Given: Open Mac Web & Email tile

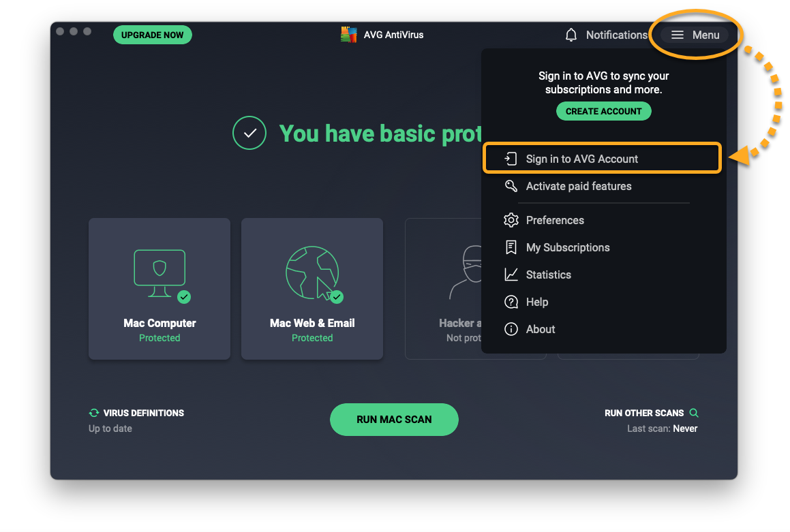Looking at the screenshot, I should coord(312,288).
